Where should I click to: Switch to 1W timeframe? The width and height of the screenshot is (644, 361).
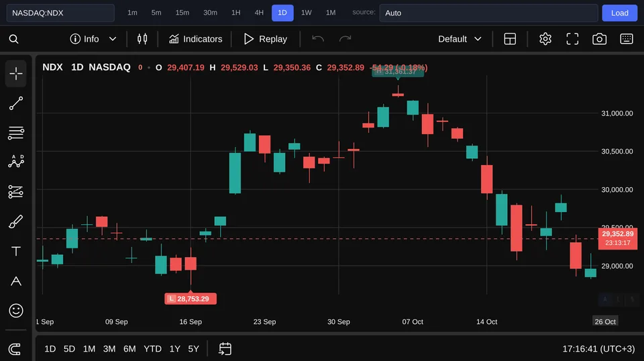307,13
